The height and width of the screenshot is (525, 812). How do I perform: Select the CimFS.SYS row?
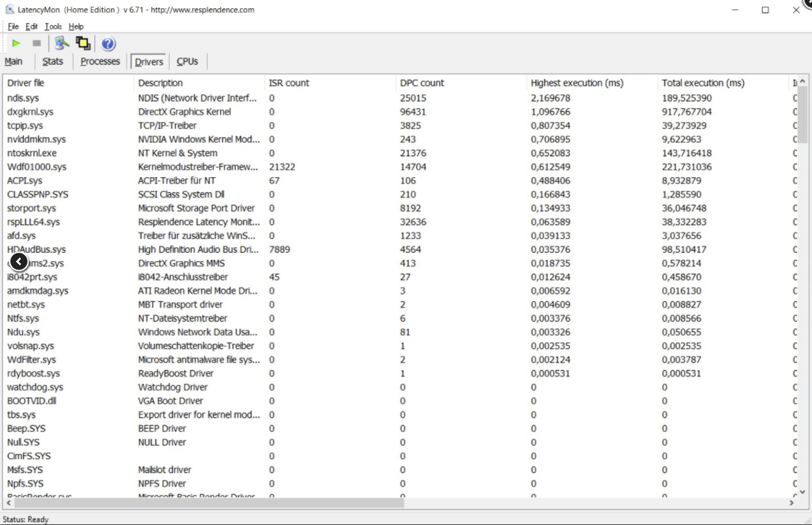point(400,456)
